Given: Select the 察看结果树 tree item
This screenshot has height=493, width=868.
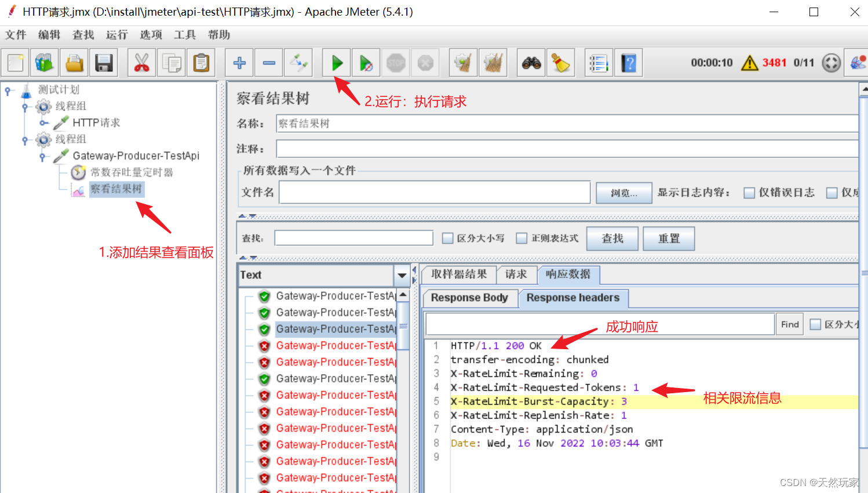Looking at the screenshot, I should point(116,189).
